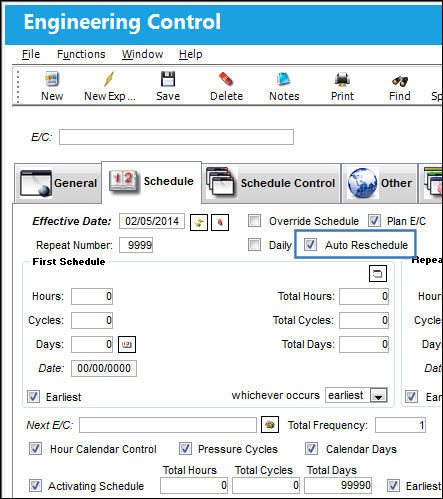443x499 pixels.
Task: Click First Schedule Total Hours field
Action: tap(364, 296)
